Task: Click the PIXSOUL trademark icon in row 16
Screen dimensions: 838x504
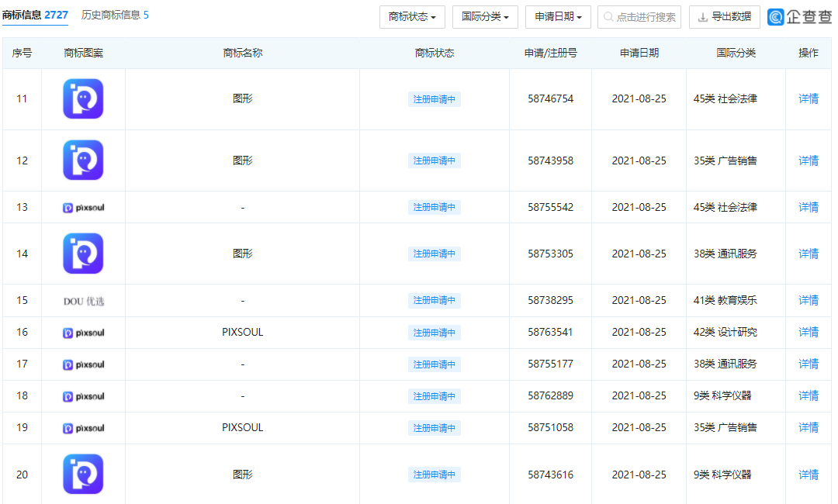Action: 83,332
